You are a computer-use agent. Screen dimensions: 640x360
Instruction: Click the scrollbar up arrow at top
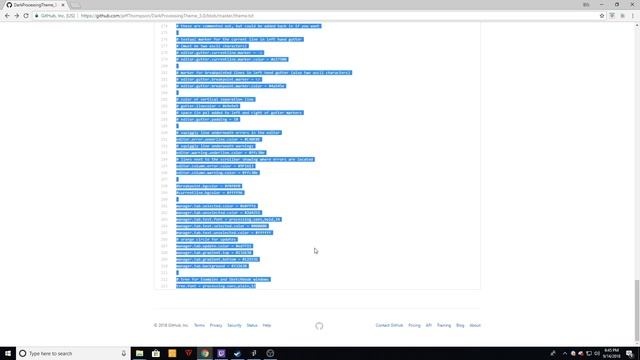[637, 25]
